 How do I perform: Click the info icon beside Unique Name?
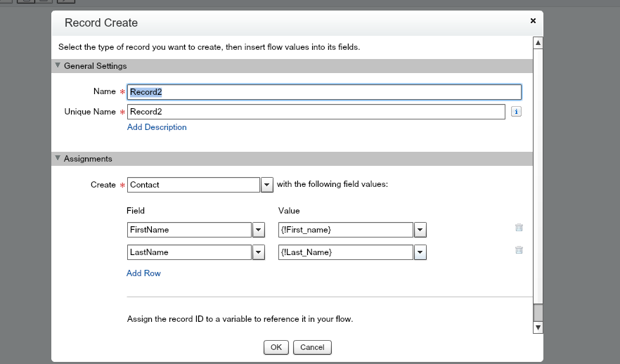(x=516, y=112)
